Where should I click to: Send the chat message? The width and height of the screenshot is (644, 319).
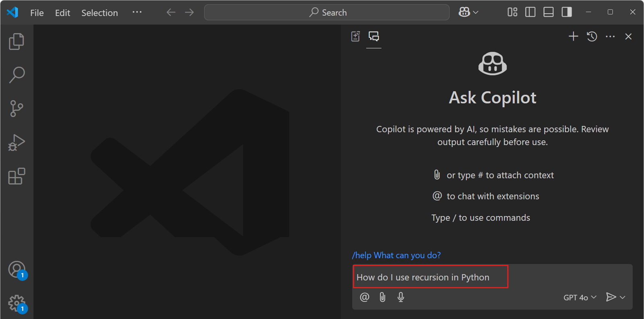pyautogui.click(x=611, y=297)
